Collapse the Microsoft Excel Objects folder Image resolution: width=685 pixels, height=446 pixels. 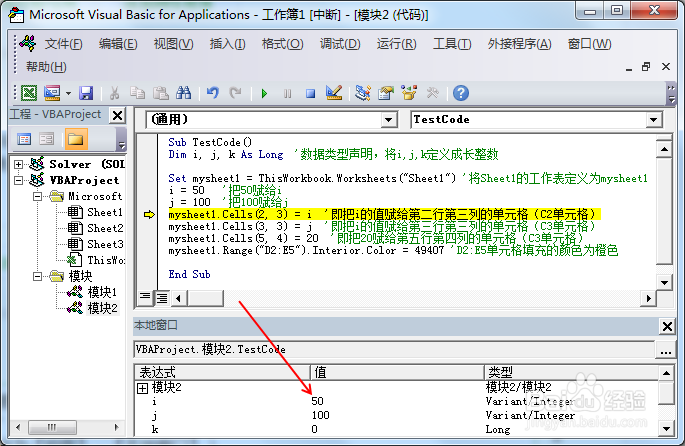[38, 197]
